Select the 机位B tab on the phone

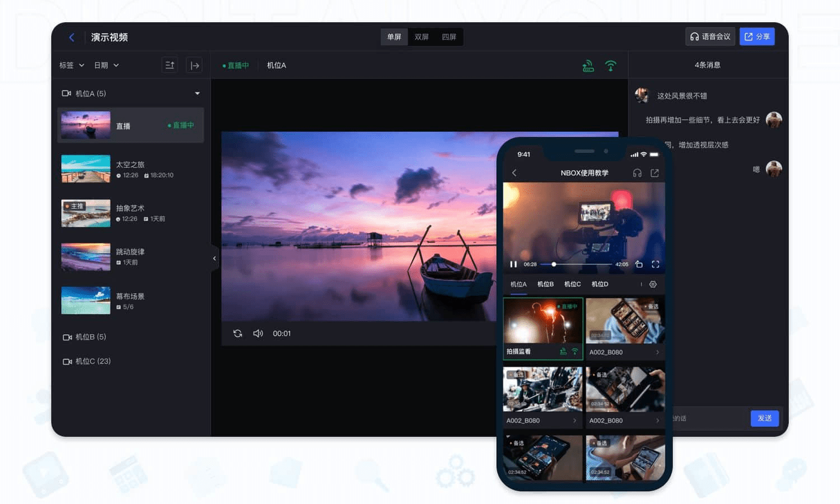click(x=545, y=284)
